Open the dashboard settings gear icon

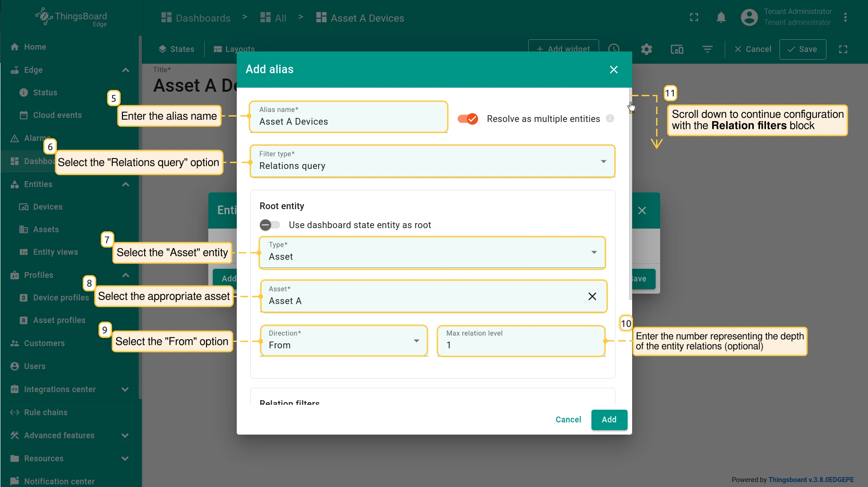647,49
